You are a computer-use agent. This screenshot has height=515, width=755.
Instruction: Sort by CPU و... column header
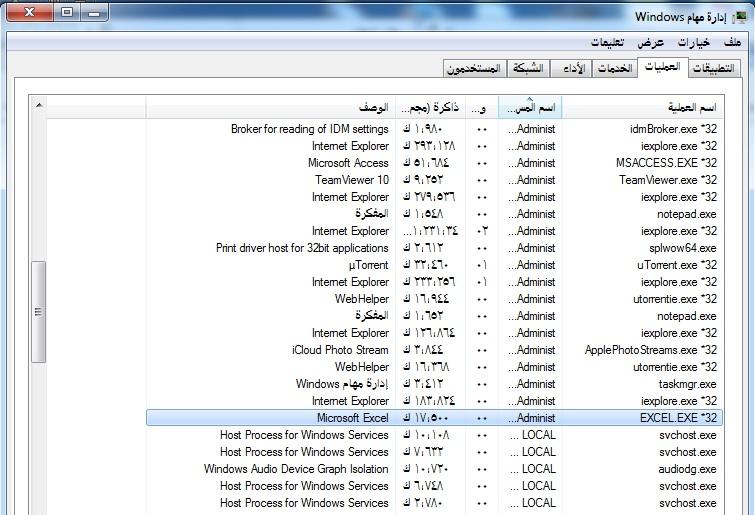(482, 107)
